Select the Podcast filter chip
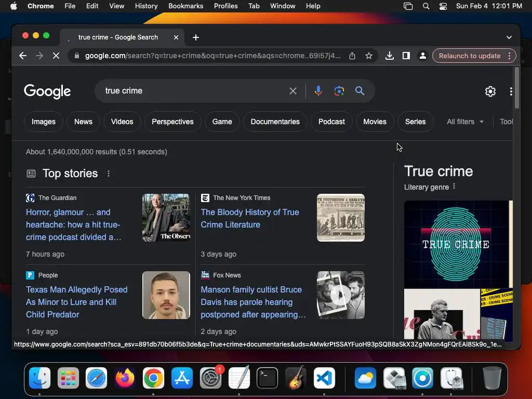The width and height of the screenshot is (532, 399). (331, 122)
